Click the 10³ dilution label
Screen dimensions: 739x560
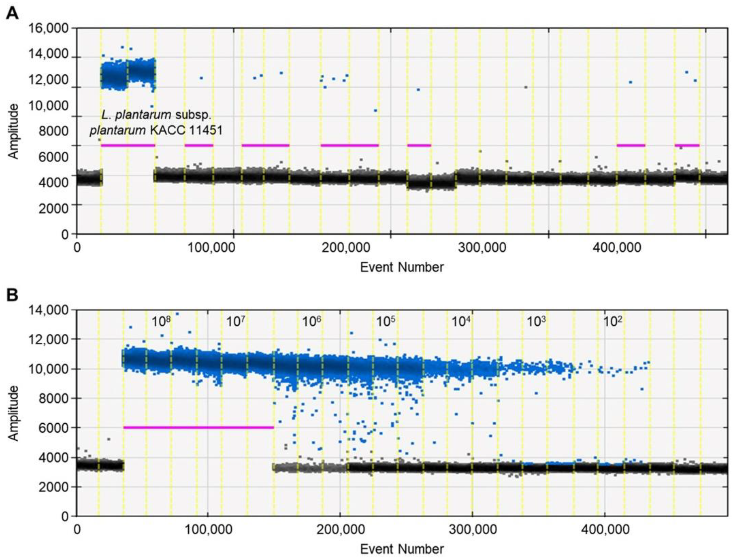pyautogui.click(x=536, y=322)
